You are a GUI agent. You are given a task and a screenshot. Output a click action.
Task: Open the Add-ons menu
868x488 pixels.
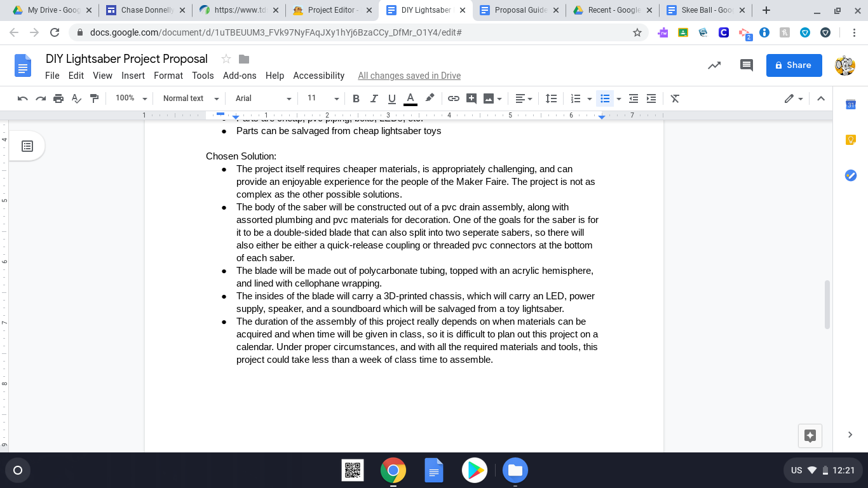tap(240, 76)
